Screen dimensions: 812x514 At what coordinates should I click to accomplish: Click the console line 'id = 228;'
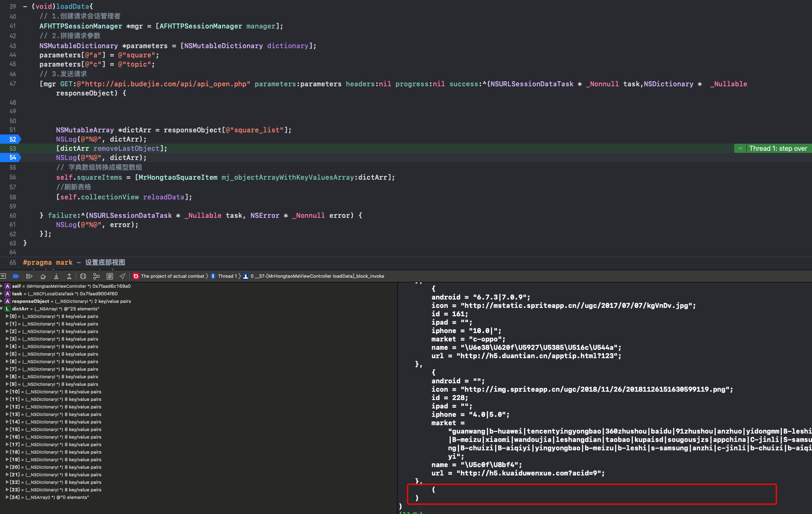[x=450, y=398]
